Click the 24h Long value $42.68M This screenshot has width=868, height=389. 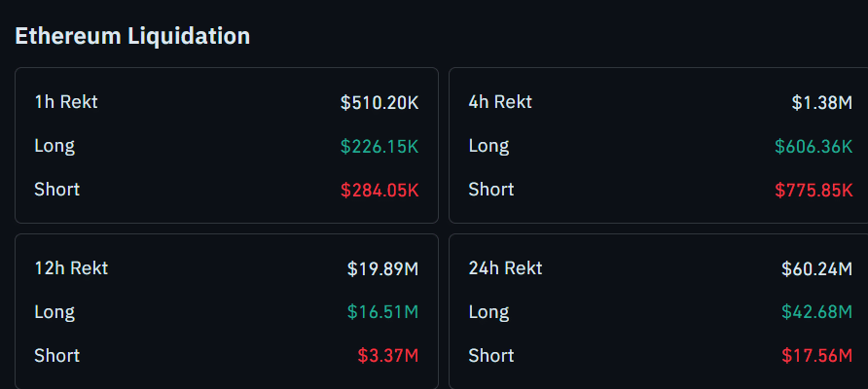816,312
